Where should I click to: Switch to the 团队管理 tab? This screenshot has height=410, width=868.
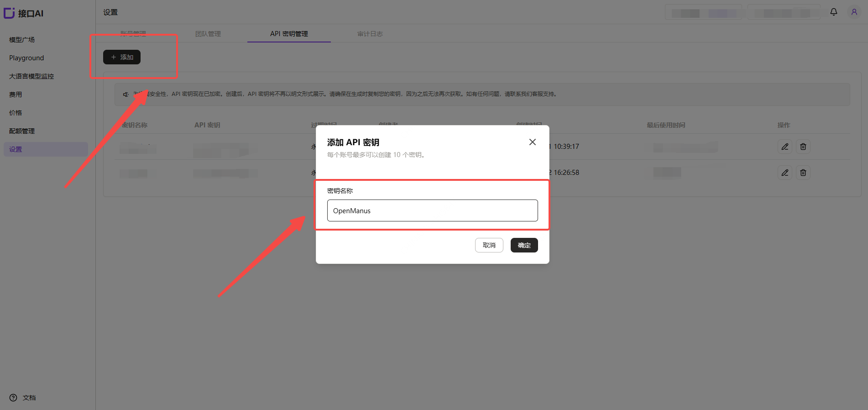pos(208,34)
